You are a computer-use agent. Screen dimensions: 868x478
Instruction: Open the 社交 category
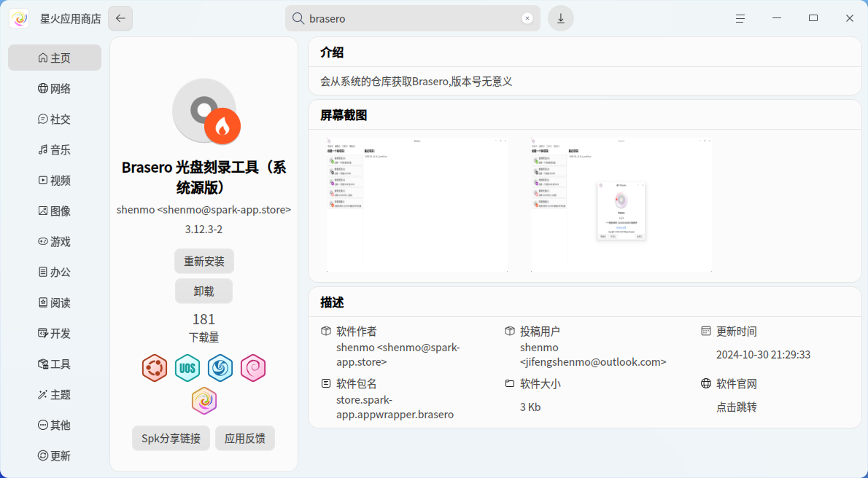[x=54, y=119]
